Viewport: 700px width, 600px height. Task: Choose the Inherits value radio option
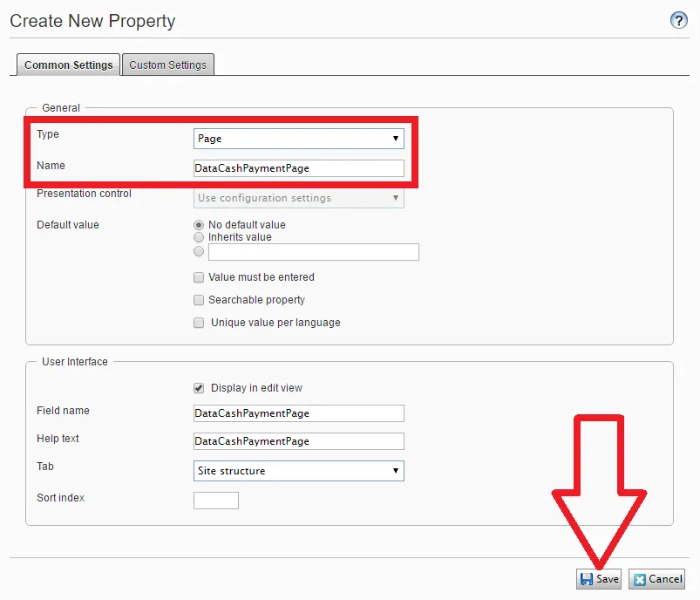tap(199, 237)
